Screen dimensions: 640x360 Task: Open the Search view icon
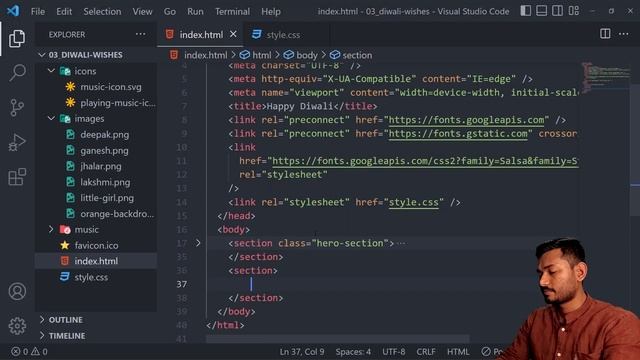pos(17,73)
